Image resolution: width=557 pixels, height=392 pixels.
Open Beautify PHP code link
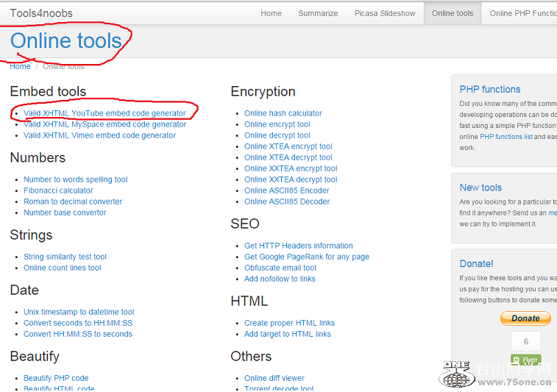tap(56, 378)
